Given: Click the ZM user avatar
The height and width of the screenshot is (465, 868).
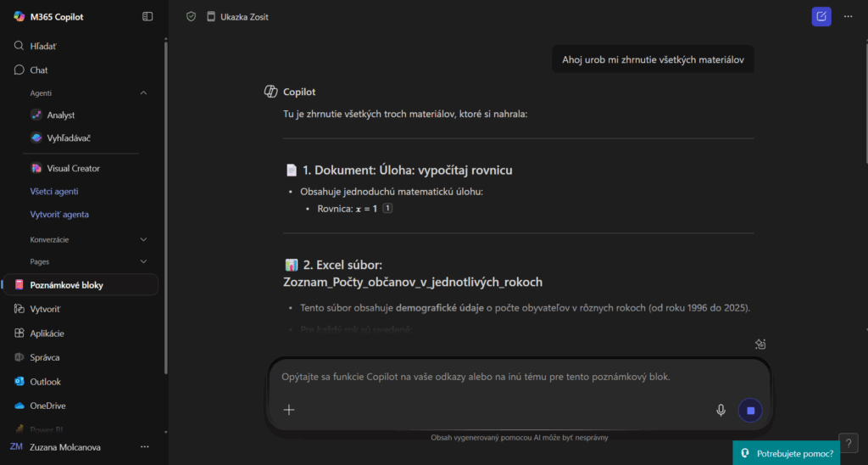Looking at the screenshot, I should tap(16, 446).
